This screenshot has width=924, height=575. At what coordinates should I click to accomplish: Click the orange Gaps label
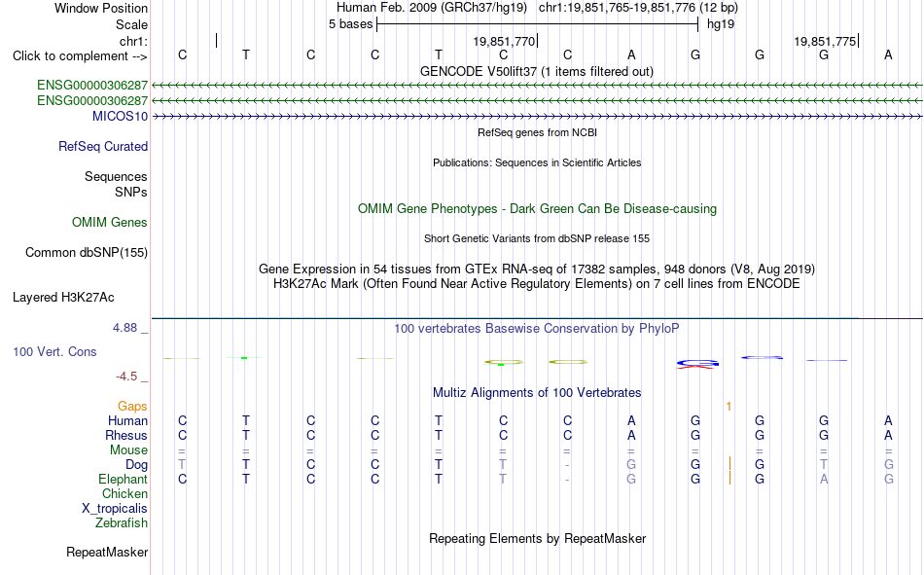point(132,406)
